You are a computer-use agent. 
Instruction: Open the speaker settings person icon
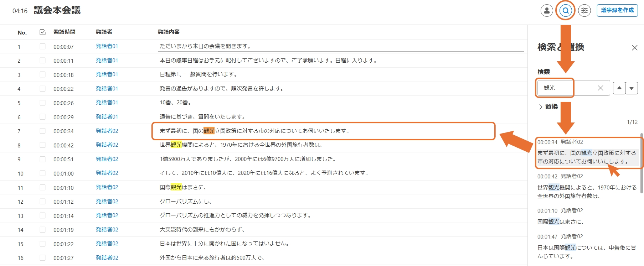coord(547,10)
